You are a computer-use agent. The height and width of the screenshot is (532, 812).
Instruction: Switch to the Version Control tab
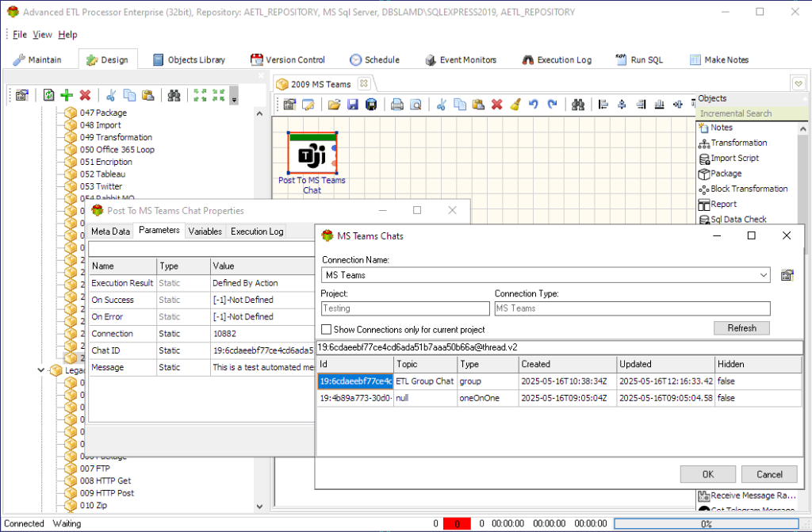[x=288, y=60]
